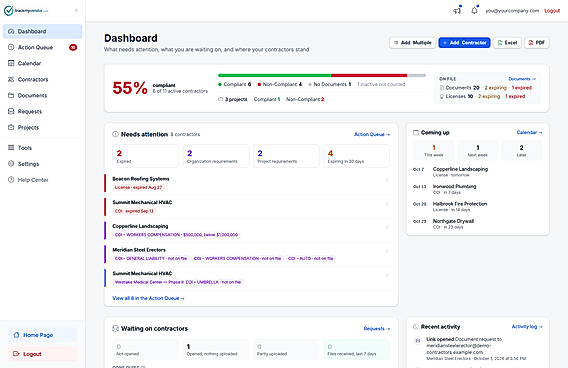Open the Activity log link
568x368 pixels.
527,327
